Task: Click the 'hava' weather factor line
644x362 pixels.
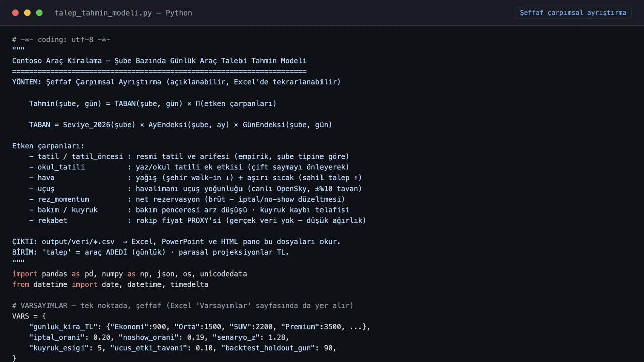Action: (195, 178)
